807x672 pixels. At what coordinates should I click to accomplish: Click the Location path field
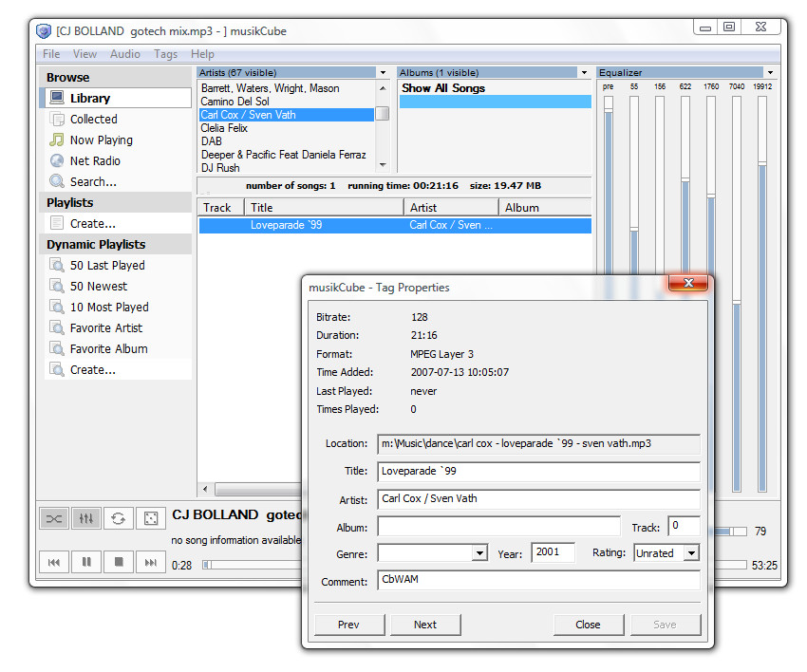coord(538,444)
